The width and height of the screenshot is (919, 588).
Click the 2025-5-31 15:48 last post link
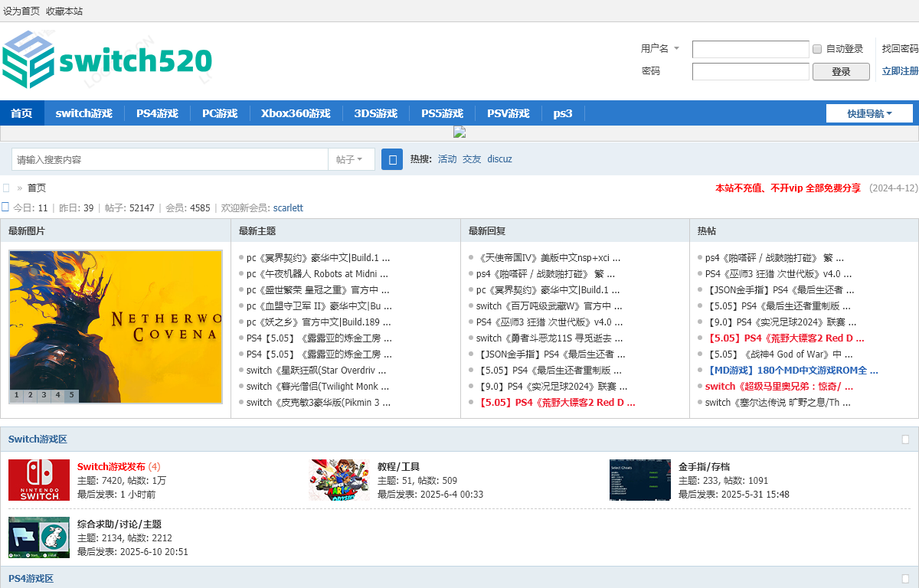tap(755, 495)
